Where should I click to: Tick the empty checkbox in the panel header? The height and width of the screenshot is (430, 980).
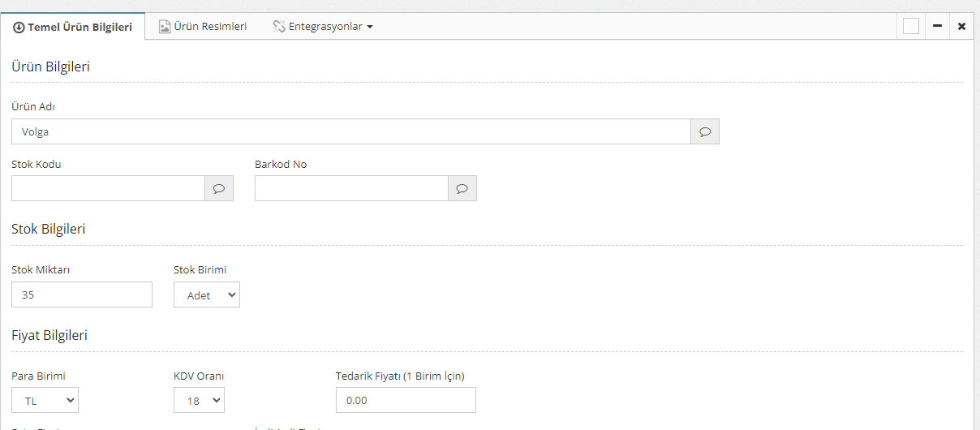click(x=911, y=26)
